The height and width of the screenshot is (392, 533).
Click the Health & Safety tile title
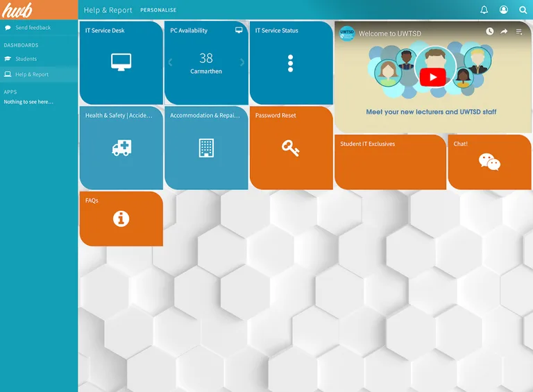click(119, 115)
